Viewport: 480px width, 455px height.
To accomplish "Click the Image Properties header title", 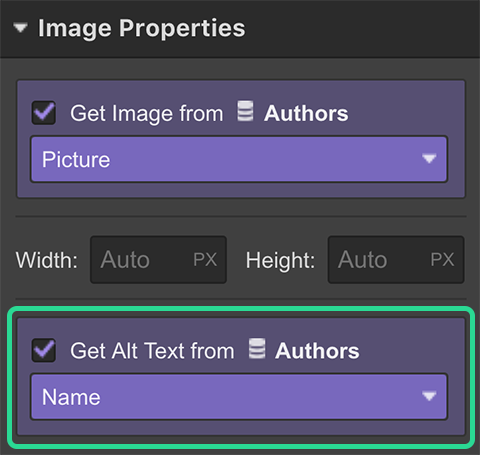I will [x=142, y=28].
